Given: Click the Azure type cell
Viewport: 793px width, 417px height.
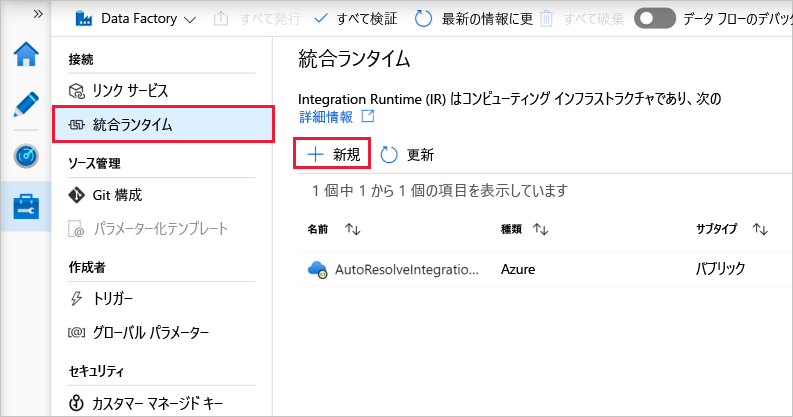Looking at the screenshot, I should [518, 269].
